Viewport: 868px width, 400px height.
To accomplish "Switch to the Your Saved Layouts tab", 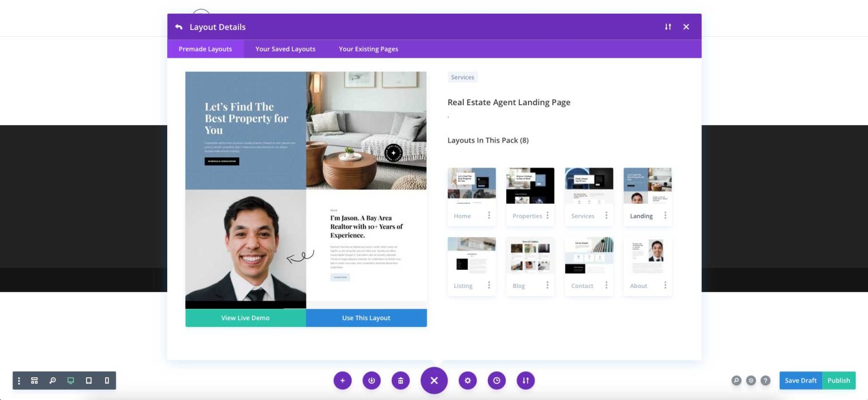I will coord(285,49).
